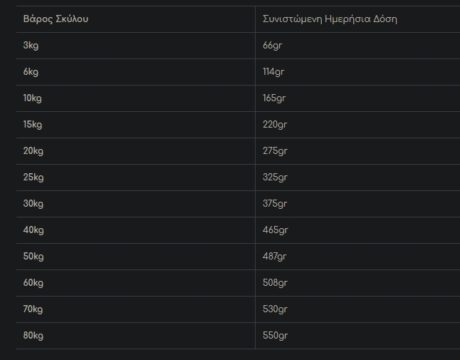Click the 114gr dose cell

click(273, 72)
